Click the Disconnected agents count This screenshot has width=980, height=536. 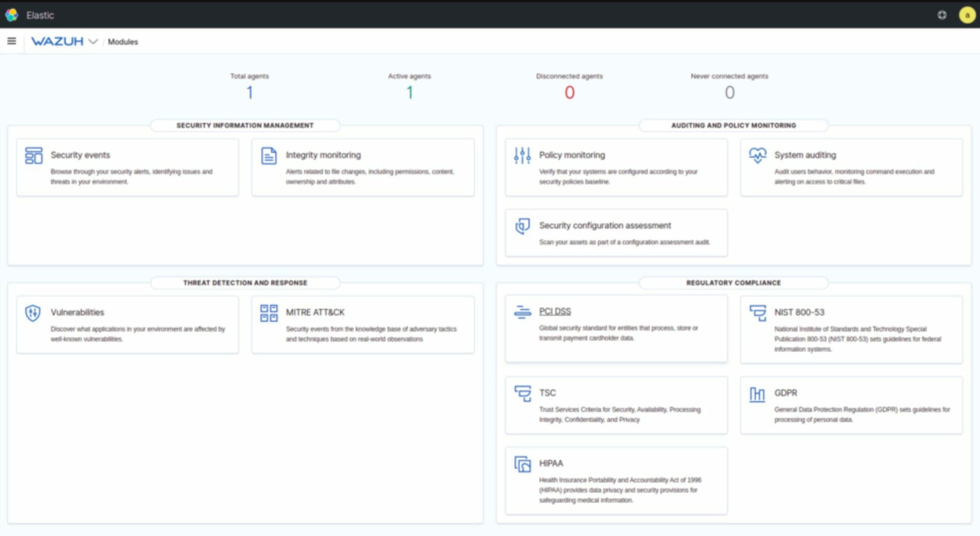tap(569, 92)
